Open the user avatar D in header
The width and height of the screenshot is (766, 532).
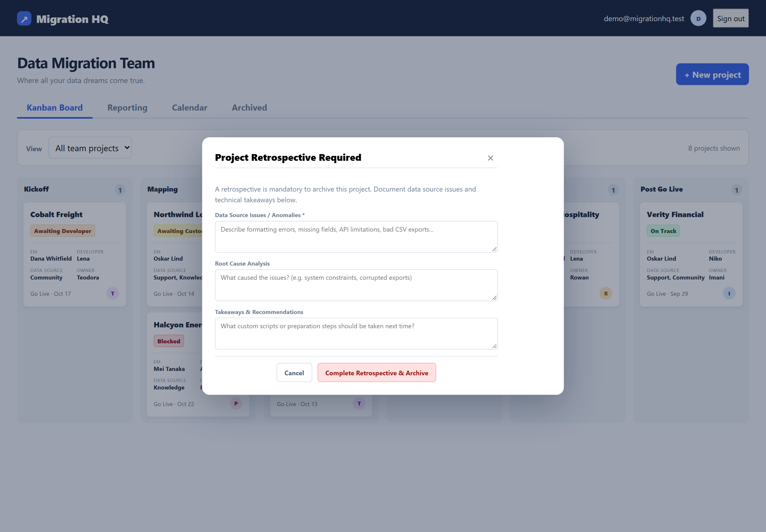pyautogui.click(x=698, y=19)
